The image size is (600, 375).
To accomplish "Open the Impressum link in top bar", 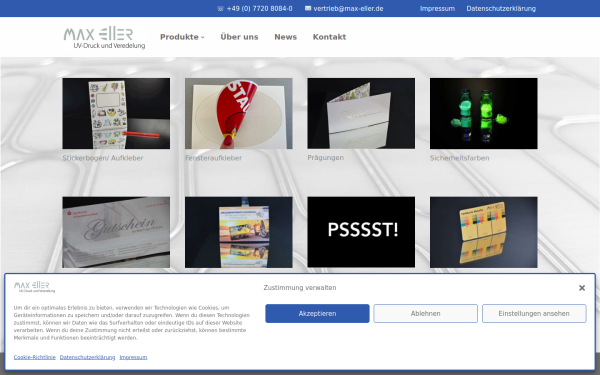I will click(437, 8).
